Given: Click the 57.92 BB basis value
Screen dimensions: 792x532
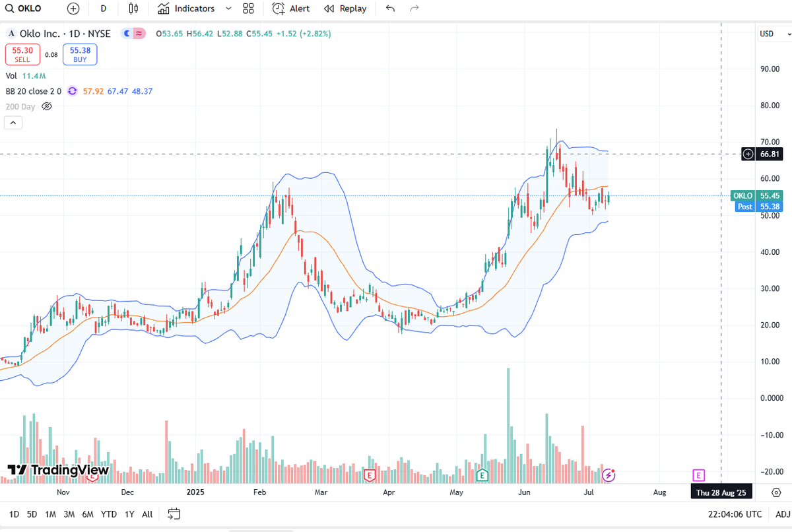Looking at the screenshot, I should tap(92, 91).
